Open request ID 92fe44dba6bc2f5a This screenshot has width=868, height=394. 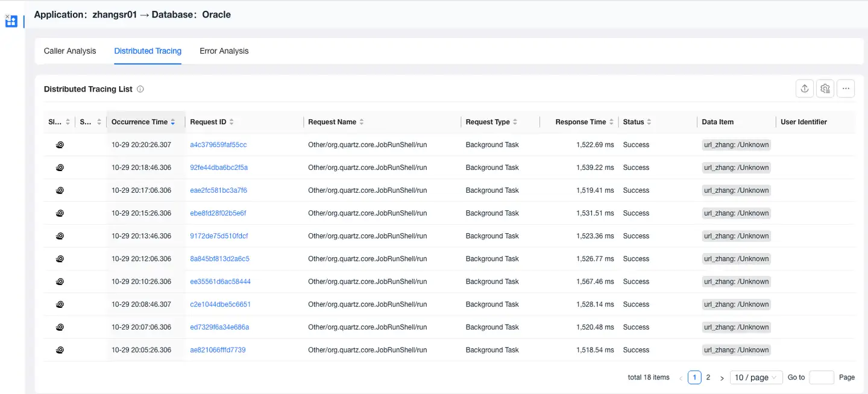[219, 167]
